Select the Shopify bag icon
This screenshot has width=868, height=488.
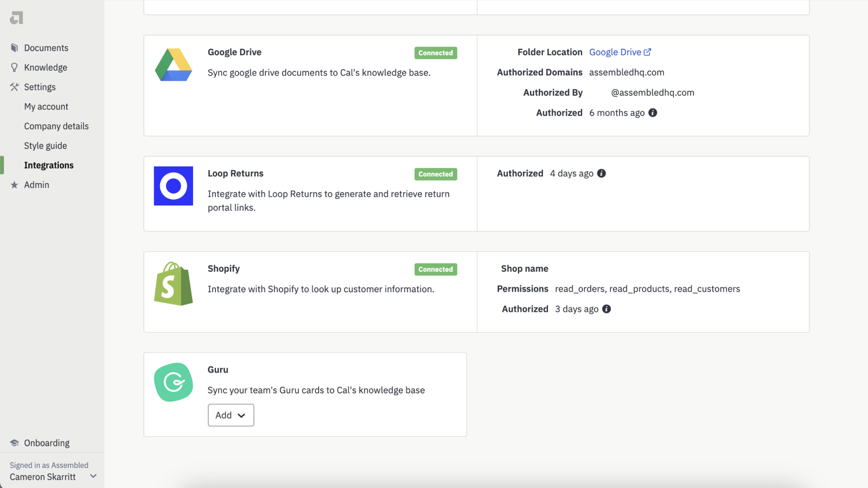tap(173, 282)
